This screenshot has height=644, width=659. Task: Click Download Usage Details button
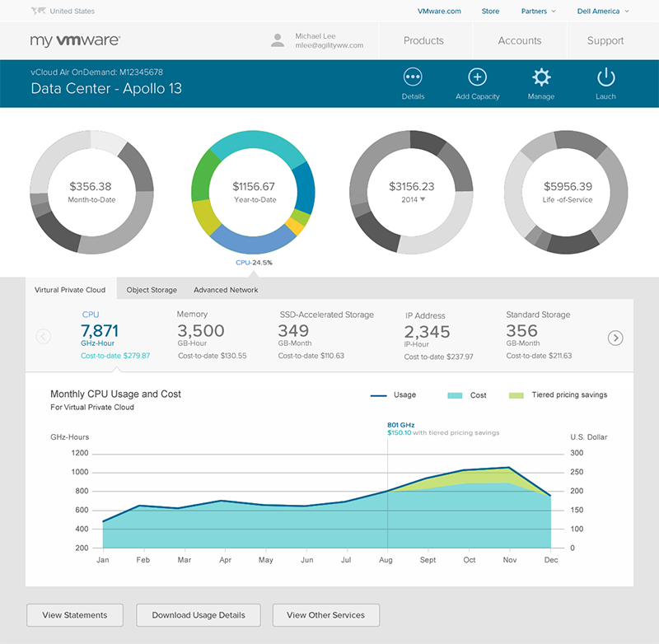199,615
